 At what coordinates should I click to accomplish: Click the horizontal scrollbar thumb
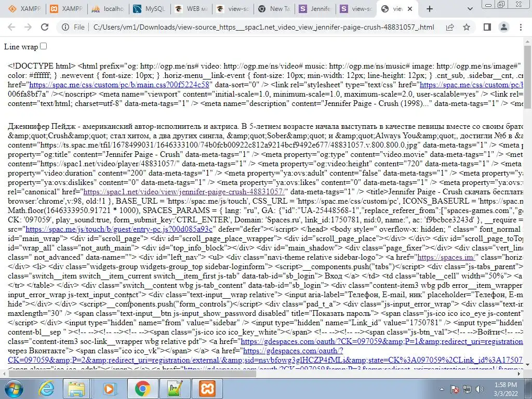(132, 374)
